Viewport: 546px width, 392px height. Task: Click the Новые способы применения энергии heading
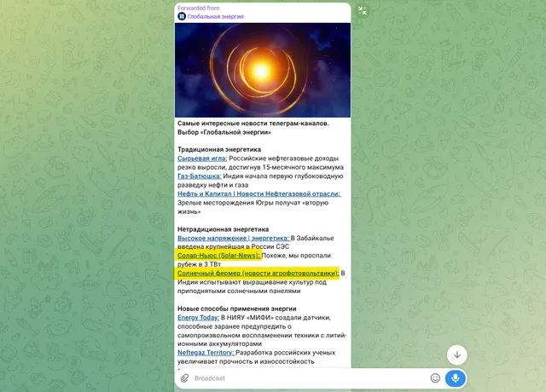[237, 308]
